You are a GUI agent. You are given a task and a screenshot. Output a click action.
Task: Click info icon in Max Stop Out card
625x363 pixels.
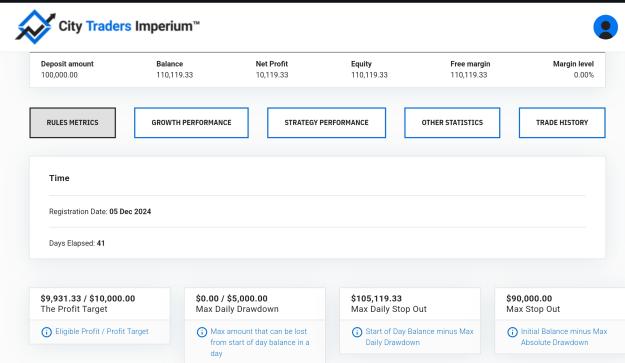tap(512, 332)
